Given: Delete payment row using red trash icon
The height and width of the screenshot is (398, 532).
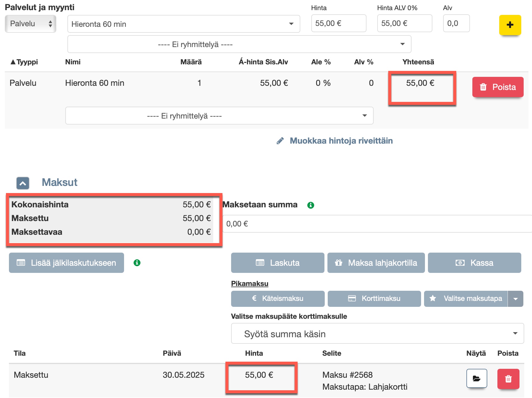Looking at the screenshot, I should pyautogui.click(x=508, y=379).
